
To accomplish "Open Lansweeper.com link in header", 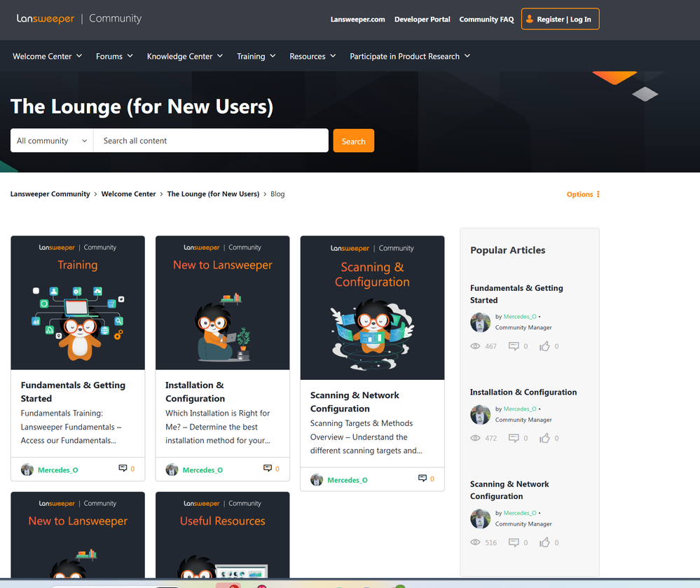I will pos(357,19).
